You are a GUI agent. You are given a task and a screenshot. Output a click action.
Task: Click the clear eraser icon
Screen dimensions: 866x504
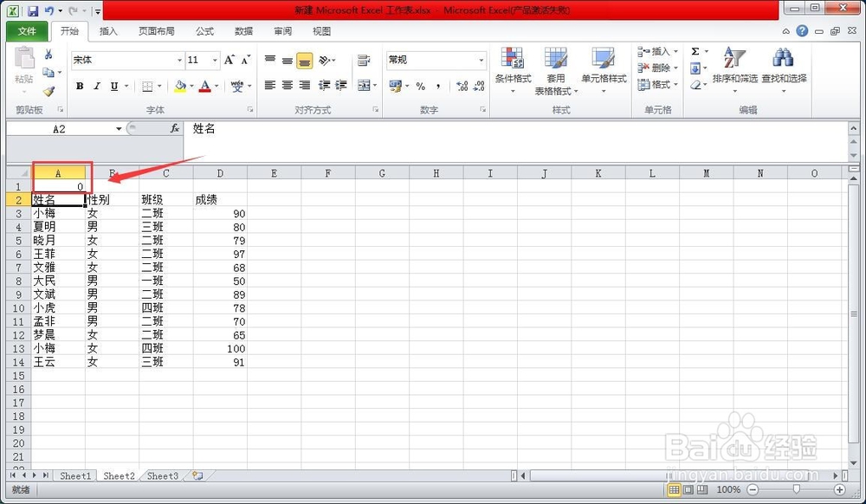click(x=696, y=85)
